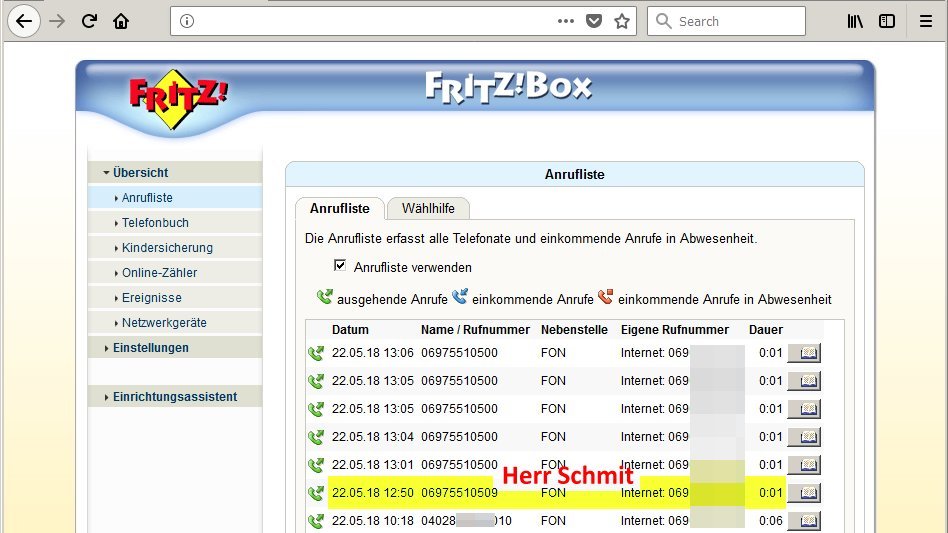Image resolution: width=948 pixels, height=533 pixels.
Task: Open Ereignisse in the sidebar
Action: pos(175,297)
